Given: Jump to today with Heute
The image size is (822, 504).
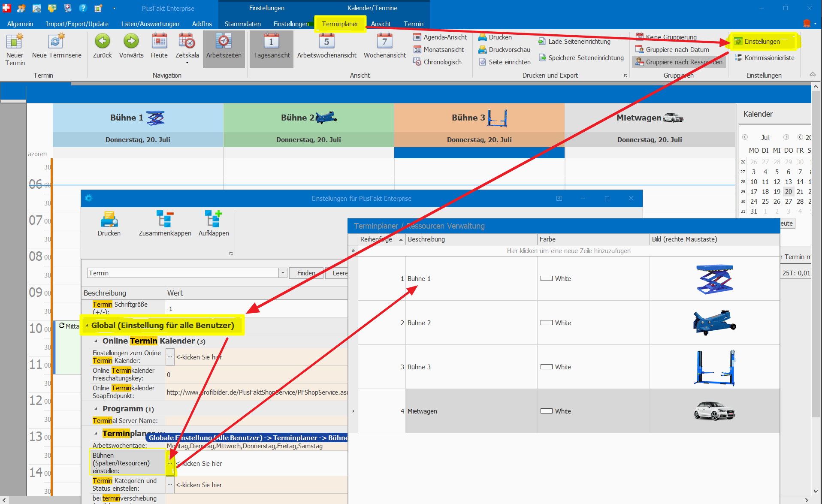Looking at the screenshot, I should [x=159, y=46].
